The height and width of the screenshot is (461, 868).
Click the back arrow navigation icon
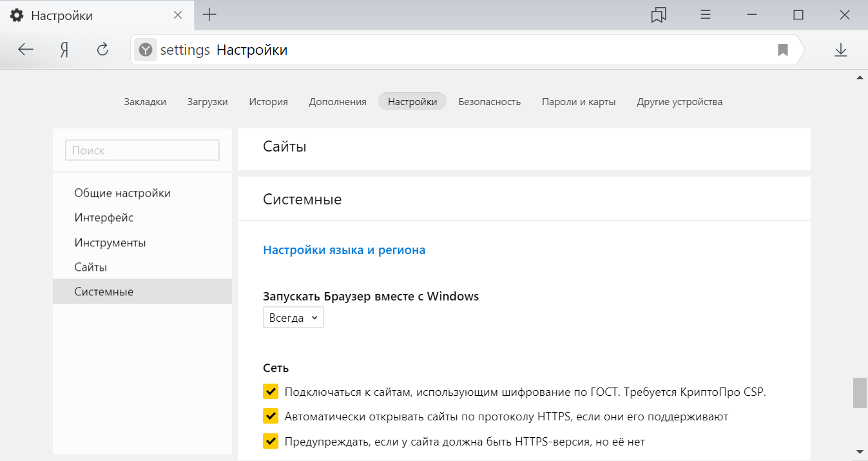[x=26, y=50]
